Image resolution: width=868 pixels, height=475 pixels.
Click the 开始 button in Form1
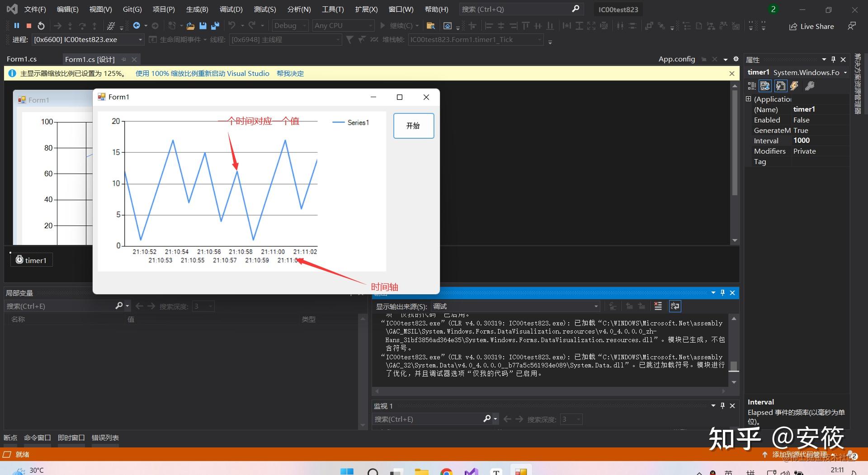point(413,126)
